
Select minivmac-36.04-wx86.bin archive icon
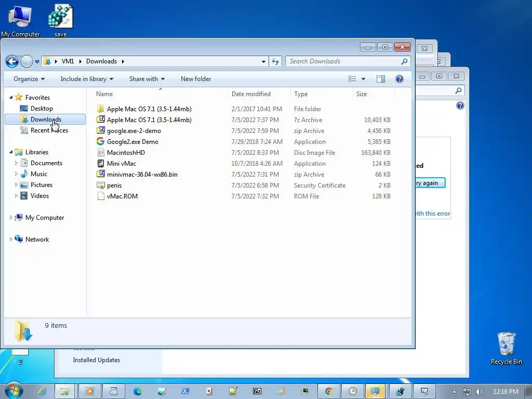pyautogui.click(x=100, y=174)
